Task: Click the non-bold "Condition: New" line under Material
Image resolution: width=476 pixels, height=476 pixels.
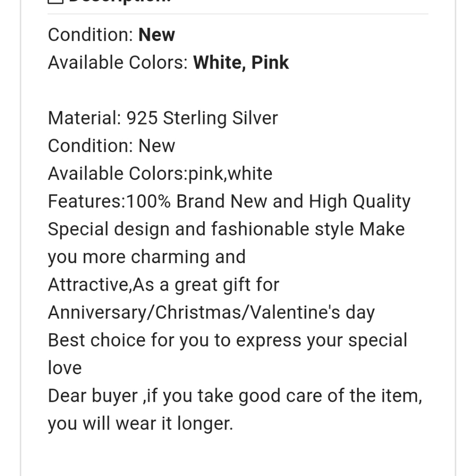Action: (x=111, y=146)
